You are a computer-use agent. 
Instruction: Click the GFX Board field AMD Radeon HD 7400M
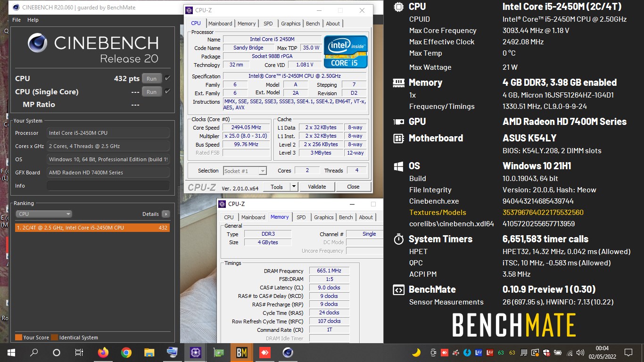(108, 173)
